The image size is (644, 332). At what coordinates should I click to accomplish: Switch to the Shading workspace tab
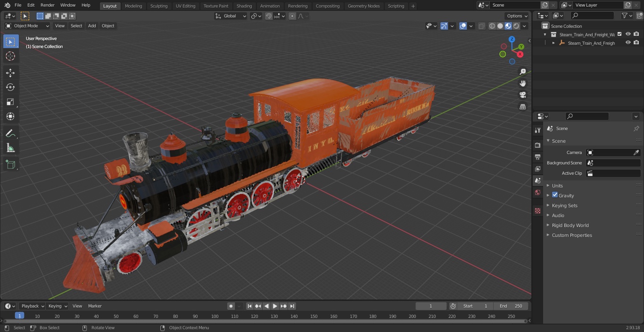pyautogui.click(x=244, y=6)
